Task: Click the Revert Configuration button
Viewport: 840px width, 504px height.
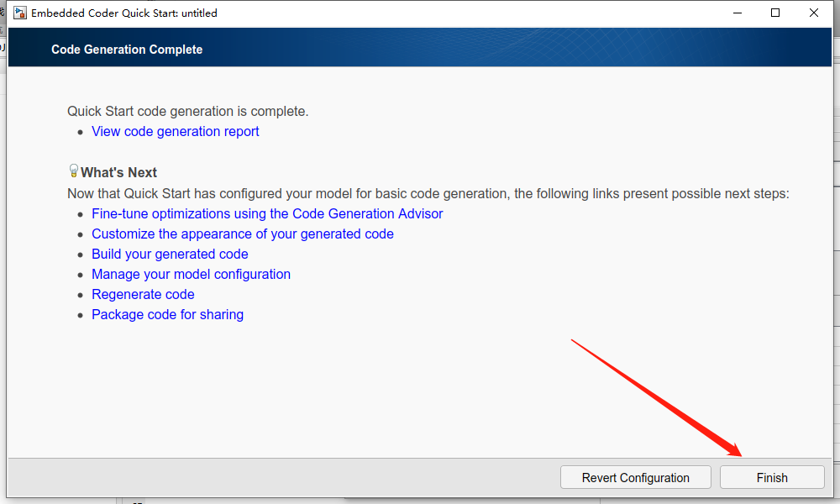Action: tap(635, 477)
